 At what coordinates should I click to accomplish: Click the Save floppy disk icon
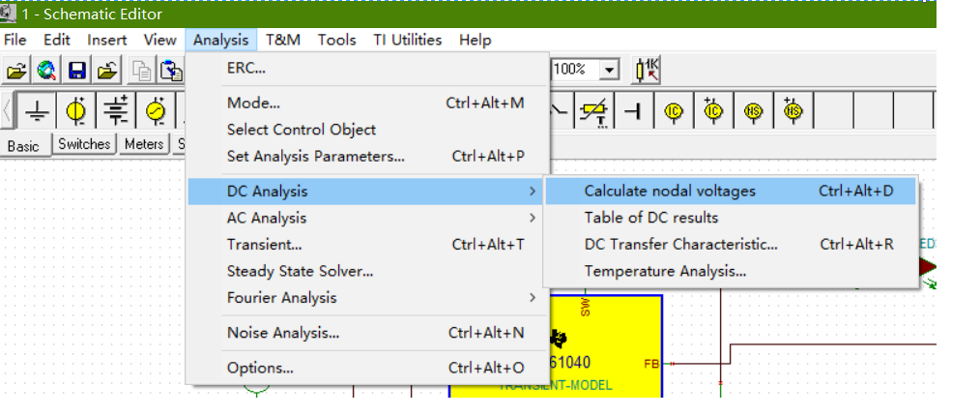coord(77,70)
